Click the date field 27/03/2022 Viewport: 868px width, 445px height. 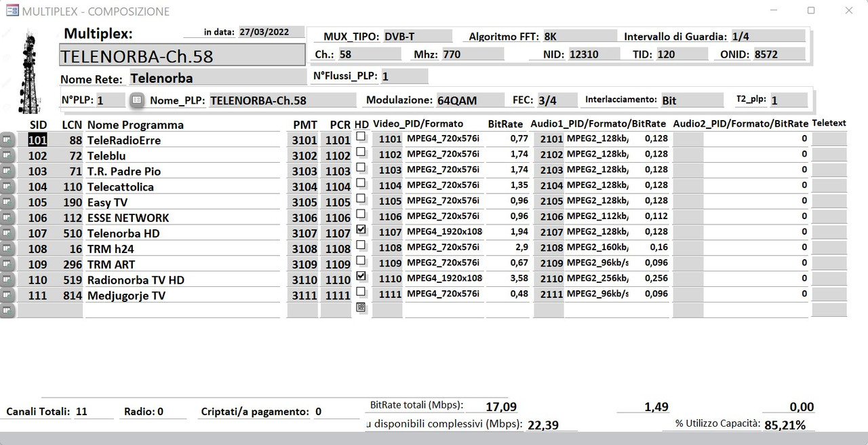[271, 32]
